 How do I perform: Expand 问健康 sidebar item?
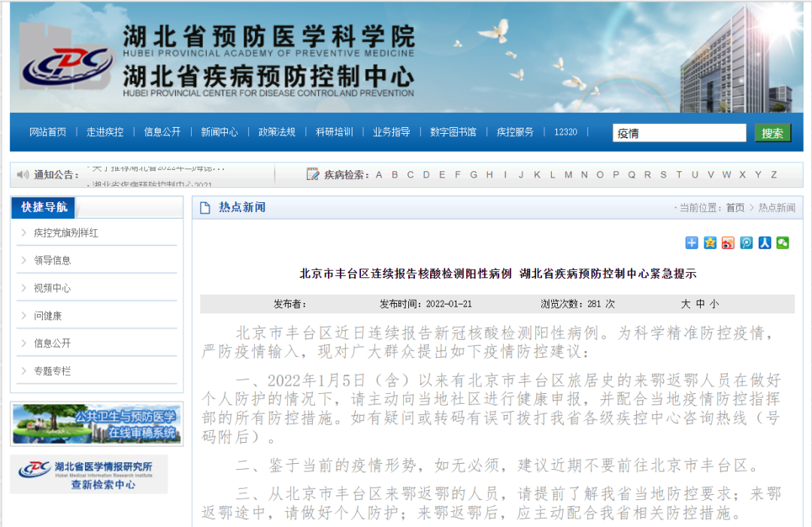(47, 316)
